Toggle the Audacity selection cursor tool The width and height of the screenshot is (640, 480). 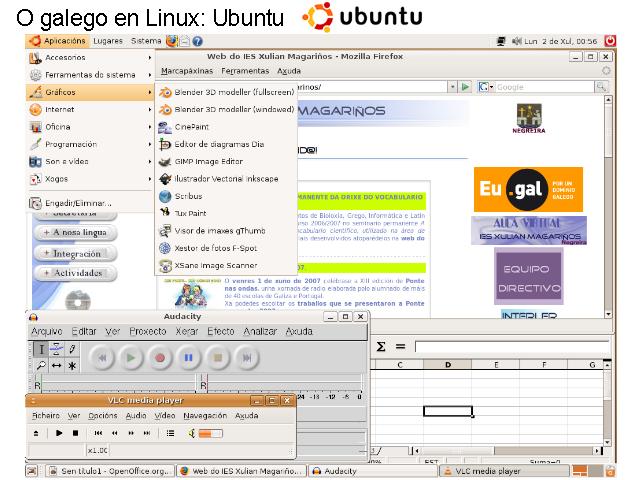click(x=40, y=348)
